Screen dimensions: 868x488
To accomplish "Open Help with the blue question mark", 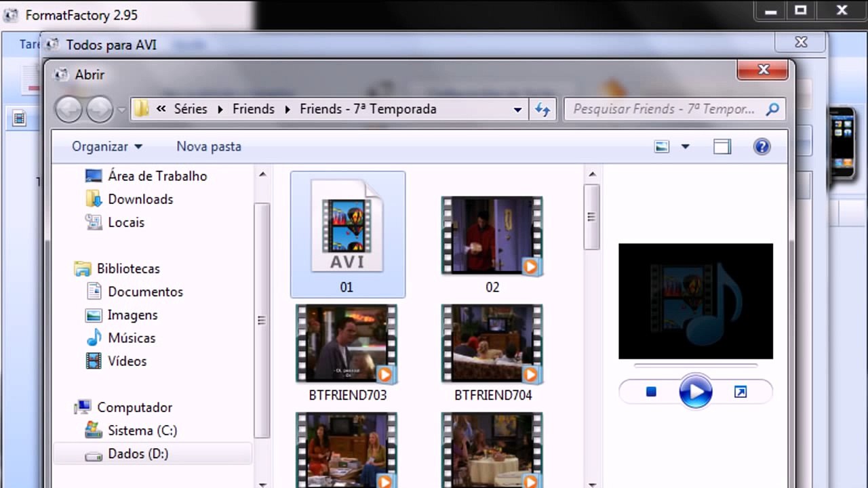I will pyautogui.click(x=762, y=146).
